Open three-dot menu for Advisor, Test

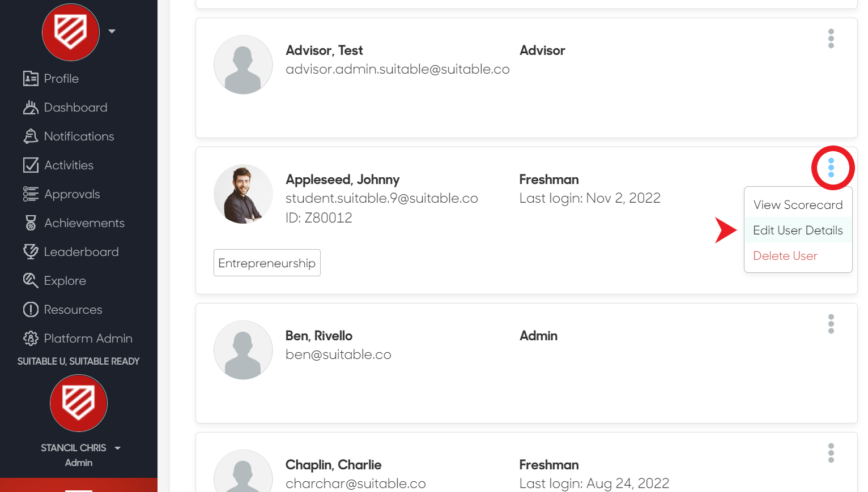pyautogui.click(x=831, y=38)
